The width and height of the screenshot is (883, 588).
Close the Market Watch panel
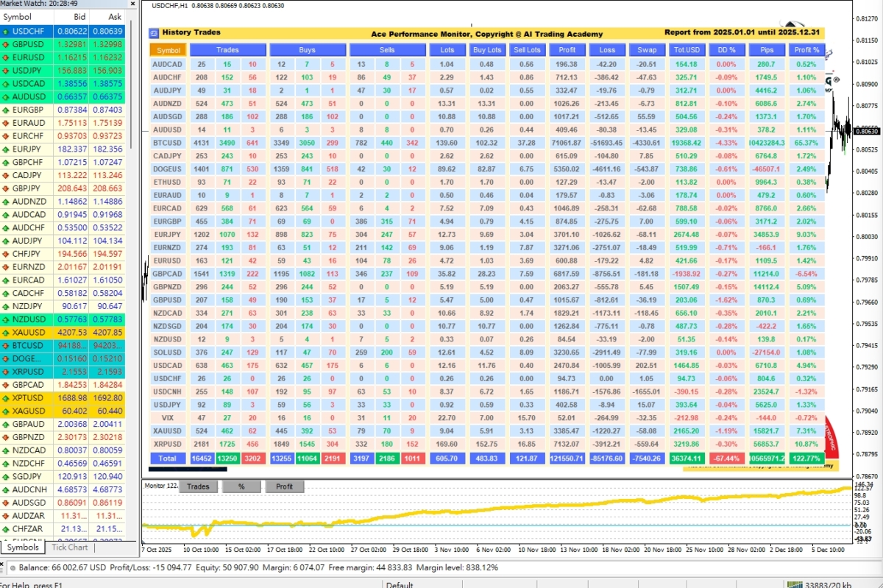point(133,4)
